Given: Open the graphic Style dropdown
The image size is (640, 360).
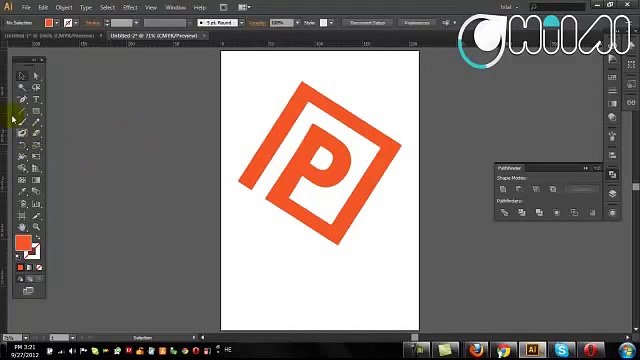Looking at the screenshot, I should point(331,23).
